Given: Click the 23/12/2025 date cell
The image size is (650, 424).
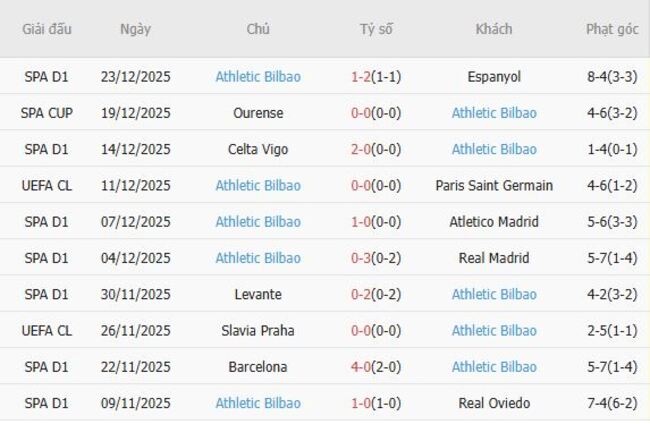Looking at the screenshot, I should tap(136, 76).
